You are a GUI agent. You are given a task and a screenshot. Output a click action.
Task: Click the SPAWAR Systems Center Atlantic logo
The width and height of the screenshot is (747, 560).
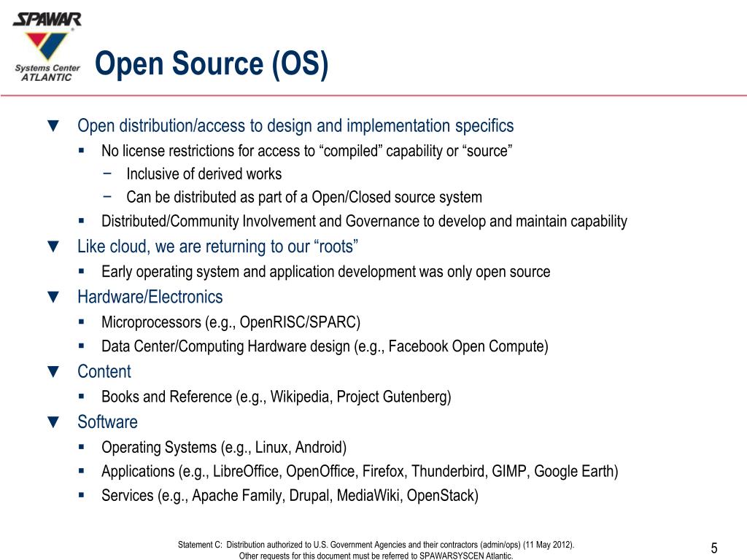click(47, 47)
